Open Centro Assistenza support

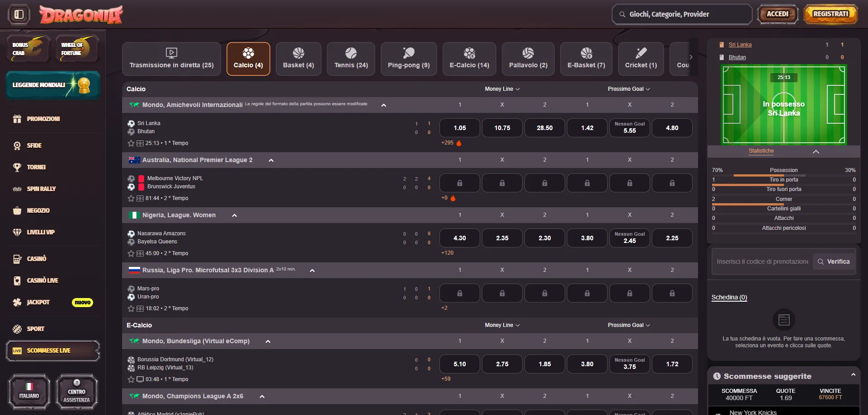[x=76, y=392]
